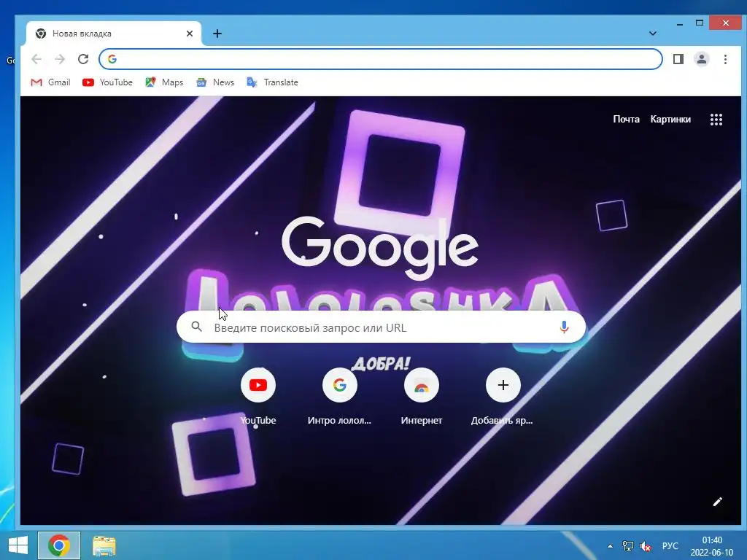747x560 pixels.
Task: Maximize the Chrome window
Action: pyautogui.click(x=700, y=23)
